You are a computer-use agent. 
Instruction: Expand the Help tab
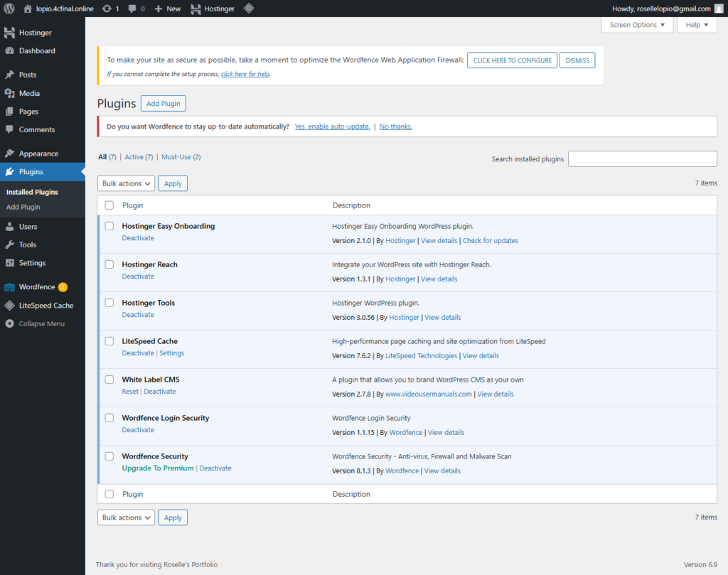(697, 25)
